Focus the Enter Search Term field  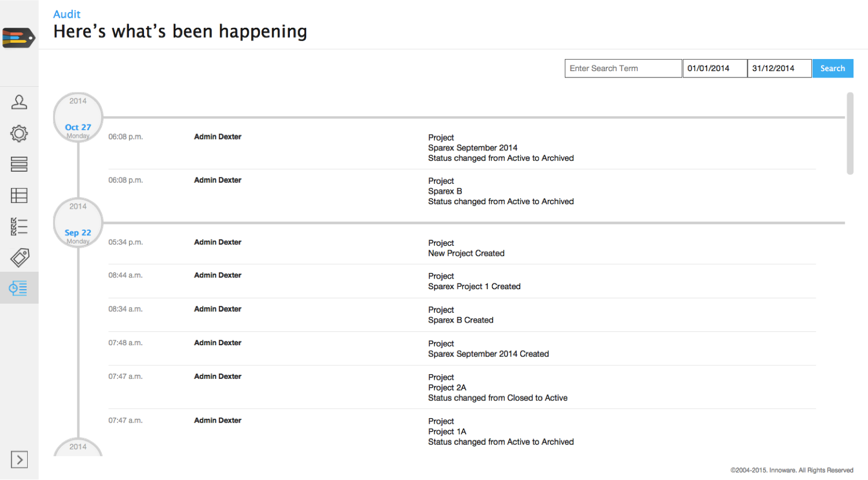623,68
